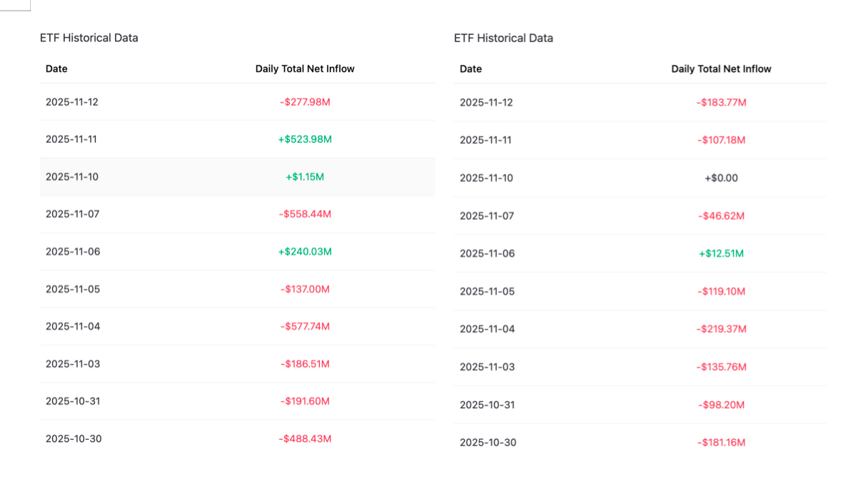Click the -$577.74M value
Viewport: 868px width, 484px height.
[305, 326]
